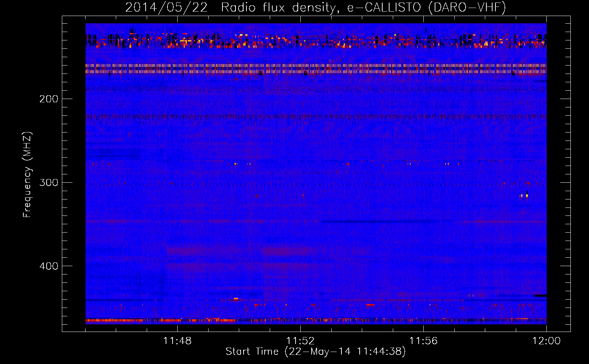Click the 11:56 time tick label
The image size is (589, 364).
point(423,341)
